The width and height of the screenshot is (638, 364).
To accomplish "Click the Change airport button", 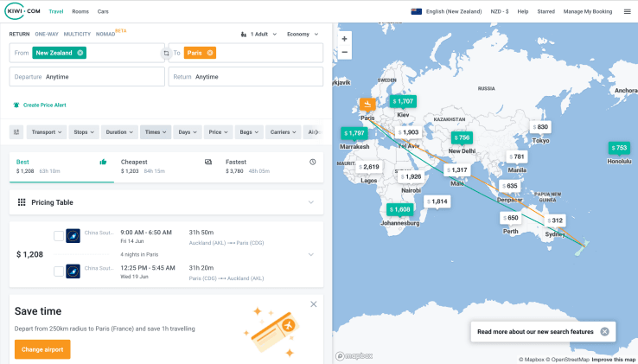I will [x=42, y=349].
